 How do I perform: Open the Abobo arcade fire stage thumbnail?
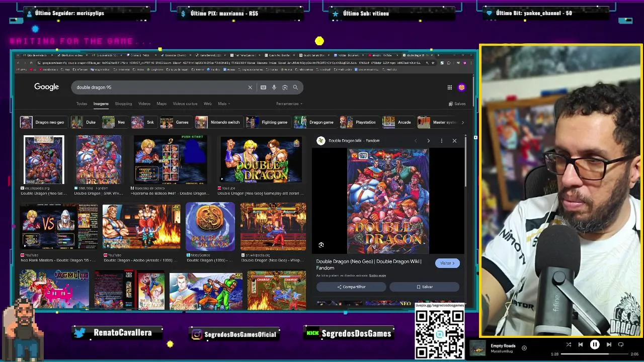tap(141, 227)
